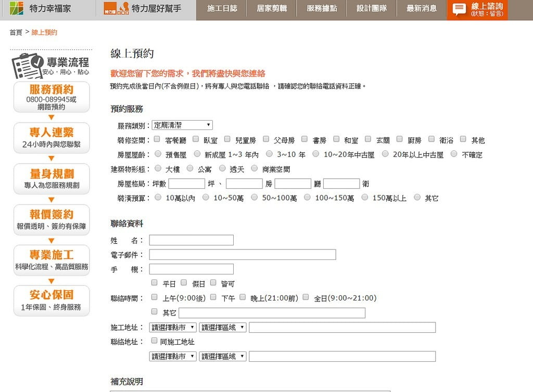Click the 專人連繫 step graphic

pyautogui.click(x=51, y=138)
